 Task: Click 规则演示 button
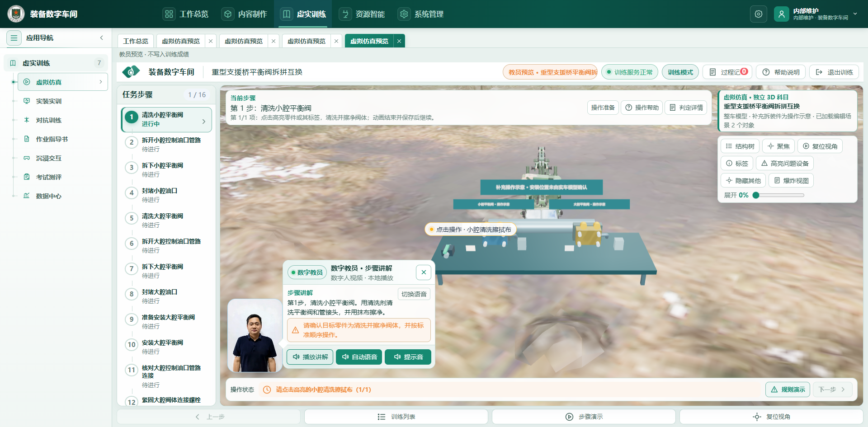788,389
